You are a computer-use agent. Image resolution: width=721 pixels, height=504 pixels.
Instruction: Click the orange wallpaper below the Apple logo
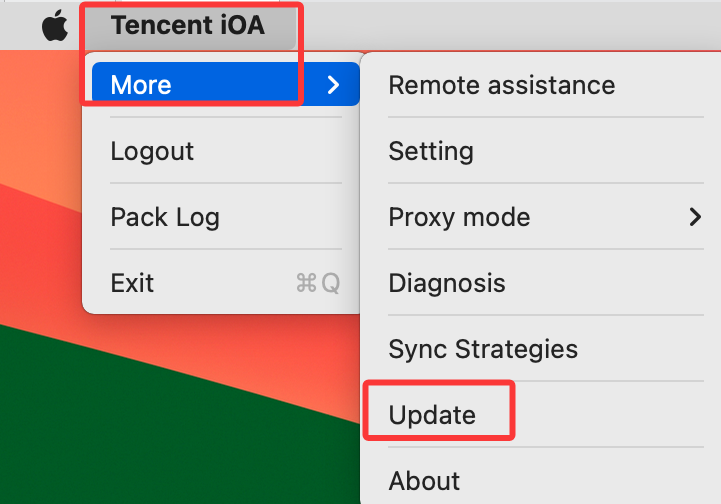[x=39, y=115]
